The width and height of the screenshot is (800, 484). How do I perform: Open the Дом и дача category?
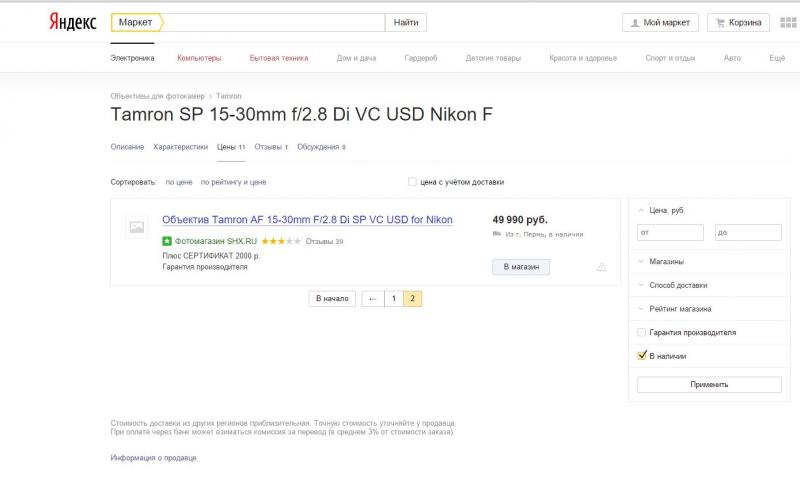[356, 58]
